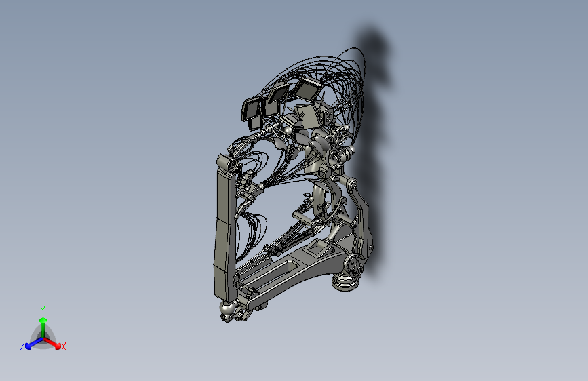Image resolution: width=588 pixels, height=381 pixels.
Task: Select the ball joint at the strut bottom
Action: (227, 308)
